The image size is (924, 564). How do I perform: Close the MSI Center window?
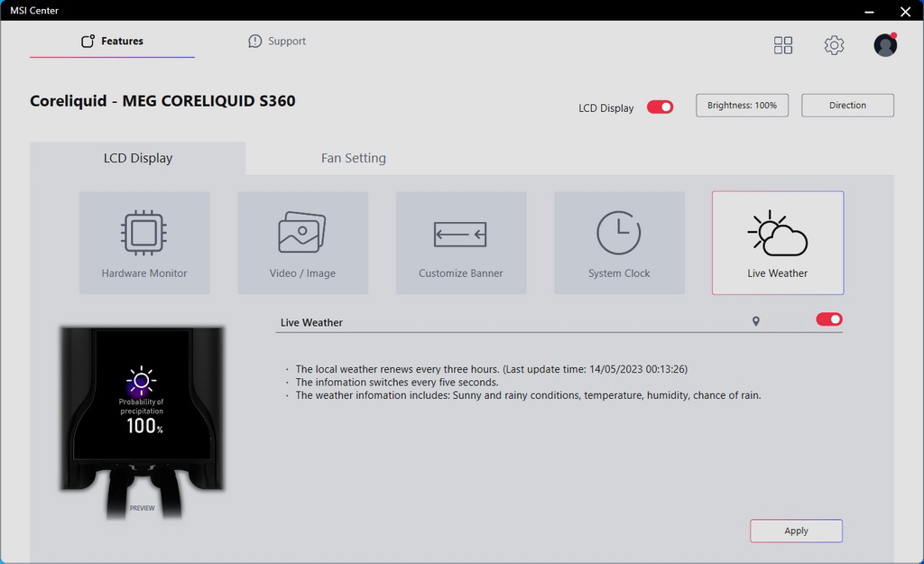pyautogui.click(x=906, y=11)
